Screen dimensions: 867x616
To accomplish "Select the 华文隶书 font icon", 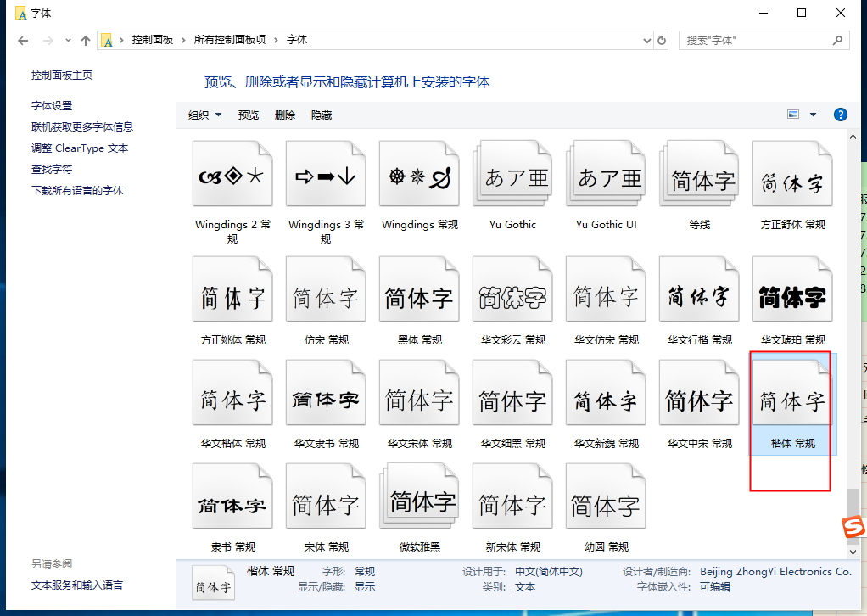I will tap(327, 393).
